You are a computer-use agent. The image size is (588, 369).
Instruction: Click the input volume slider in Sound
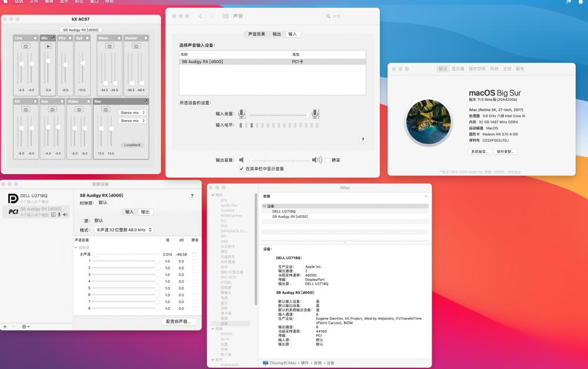pos(279,115)
